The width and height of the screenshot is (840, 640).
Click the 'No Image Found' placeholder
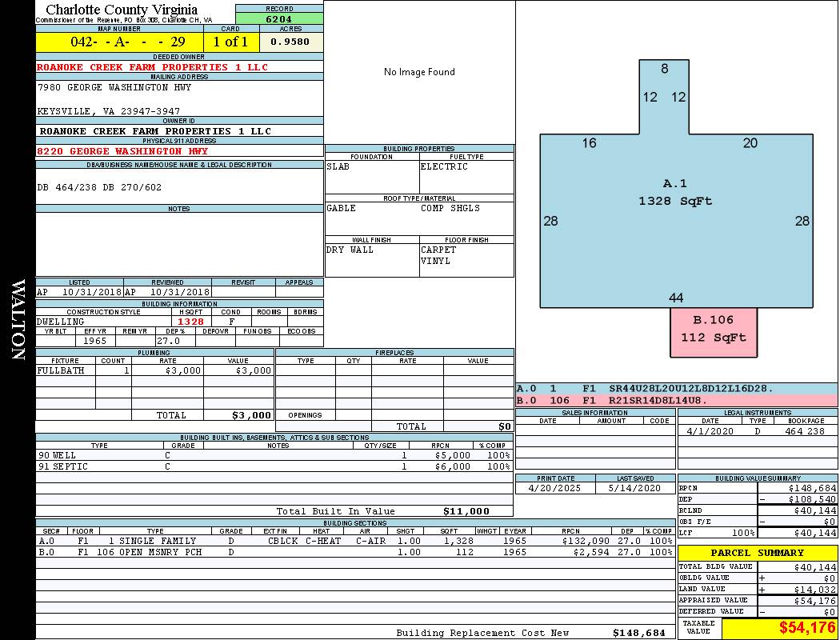[419, 72]
